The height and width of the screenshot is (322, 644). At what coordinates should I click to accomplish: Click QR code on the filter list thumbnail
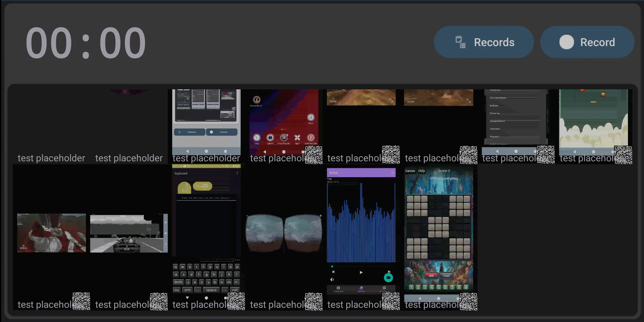point(546,155)
